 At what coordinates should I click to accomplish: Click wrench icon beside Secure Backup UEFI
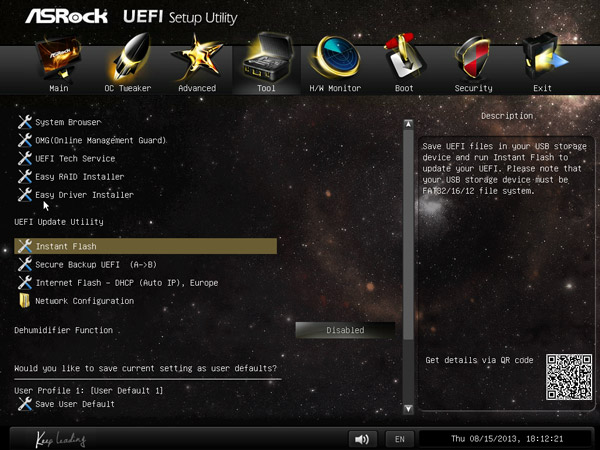click(x=25, y=264)
